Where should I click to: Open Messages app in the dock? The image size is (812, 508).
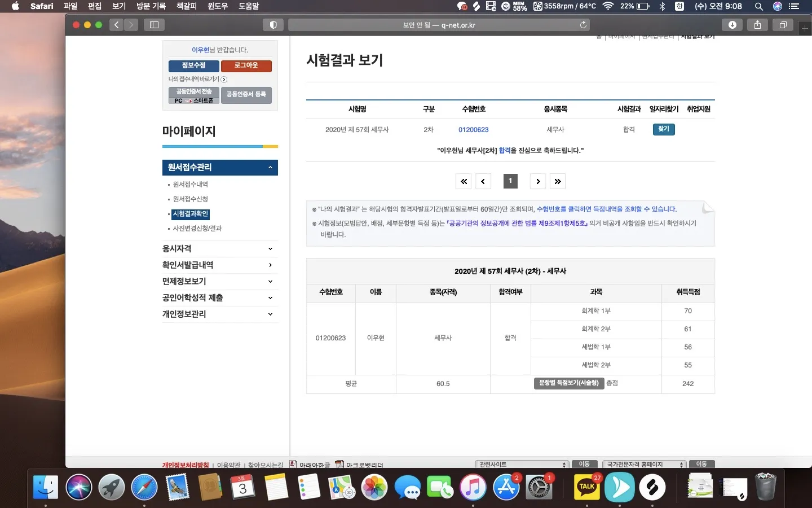click(407, 487)
